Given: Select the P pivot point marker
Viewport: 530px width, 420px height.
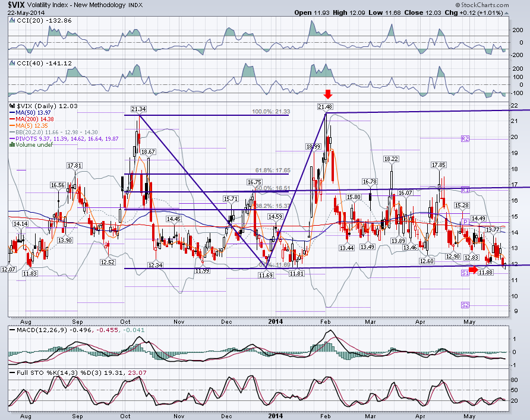Looking at the screenshot, I should 465,222.
